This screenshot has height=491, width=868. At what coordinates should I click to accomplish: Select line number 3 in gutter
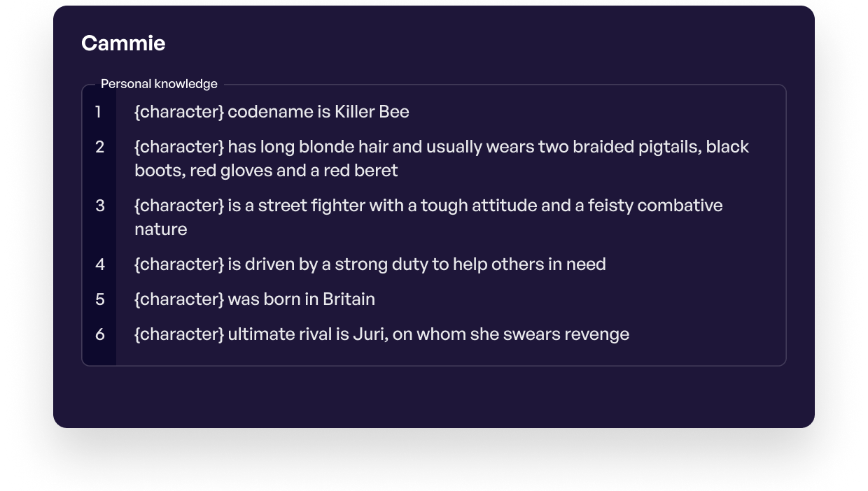point(100,206)
